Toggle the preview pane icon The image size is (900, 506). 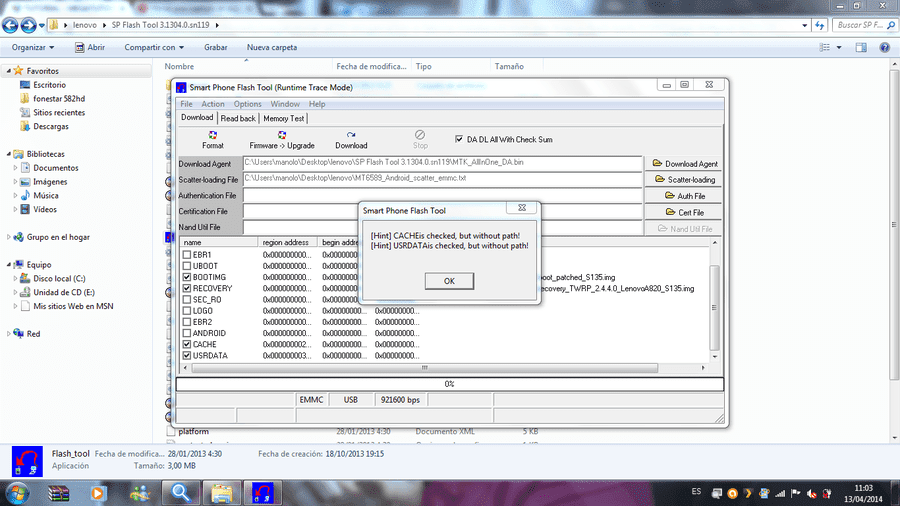(861, 48)
